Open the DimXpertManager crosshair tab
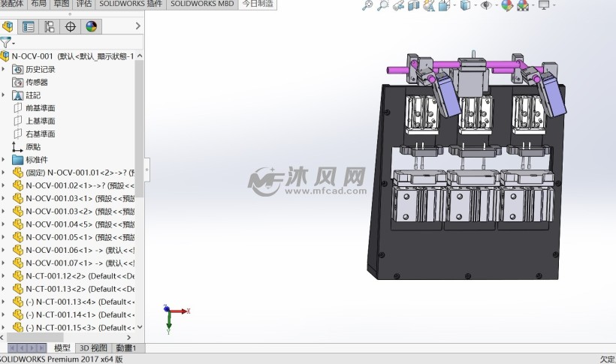Viewport: 616px width, 364px height. [71, 27]
